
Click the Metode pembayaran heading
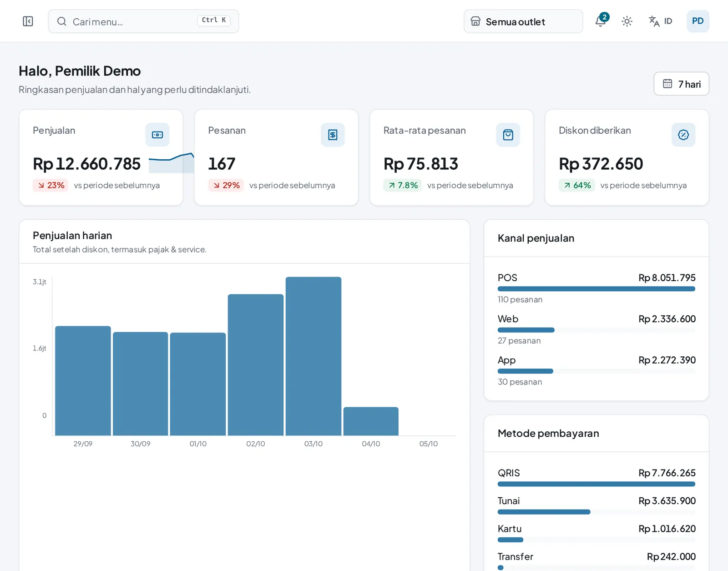(548, 433)
